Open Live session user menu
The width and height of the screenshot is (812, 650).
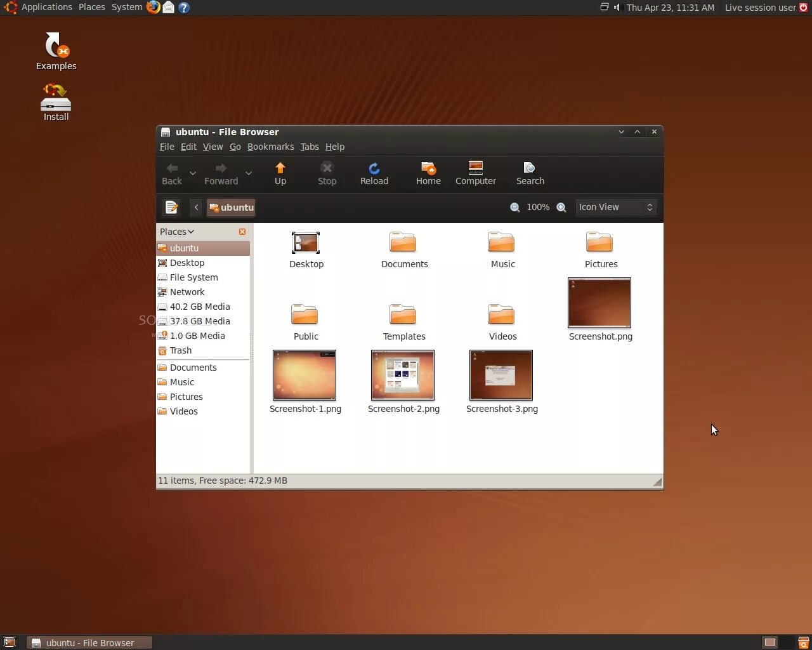(x=760, y=8)
